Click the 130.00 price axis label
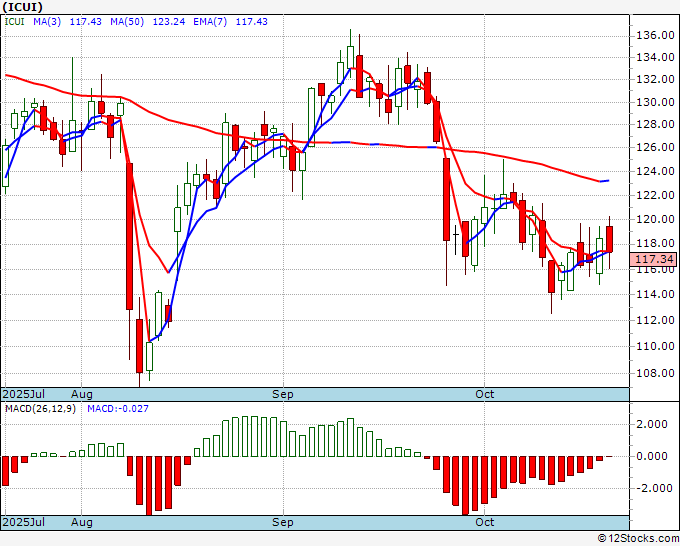Screen dimensions: 680x546 point(655,102)
